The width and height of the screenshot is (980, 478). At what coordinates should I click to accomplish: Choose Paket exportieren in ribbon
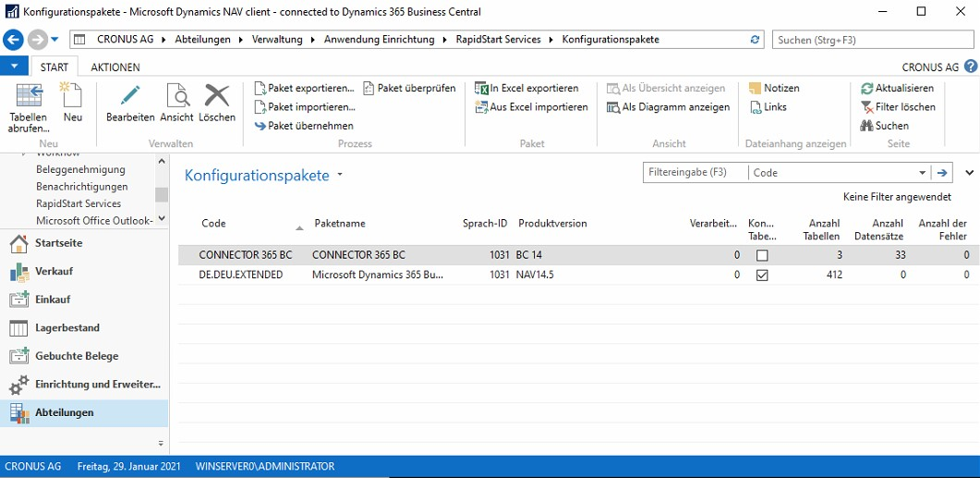(x=305, y=88)
